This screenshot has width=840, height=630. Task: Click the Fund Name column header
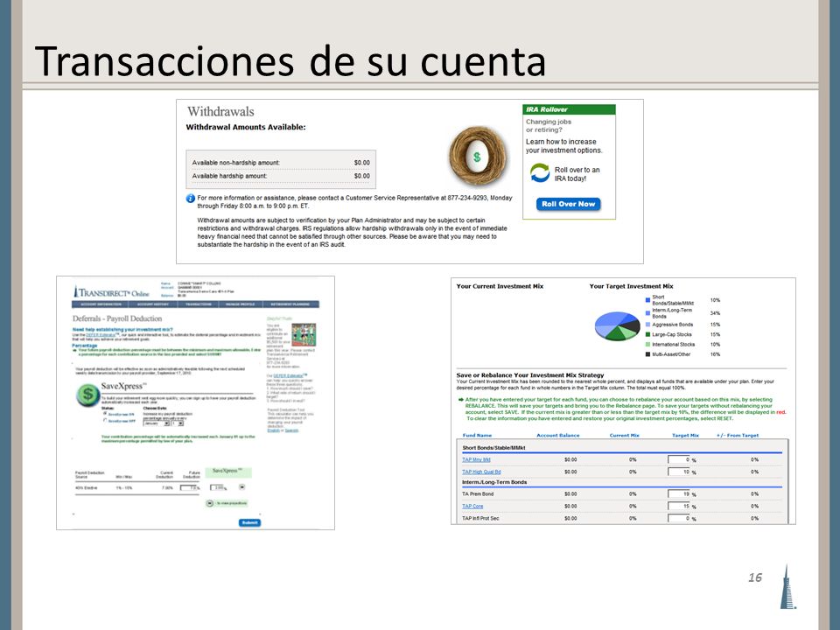pos(477,436)
